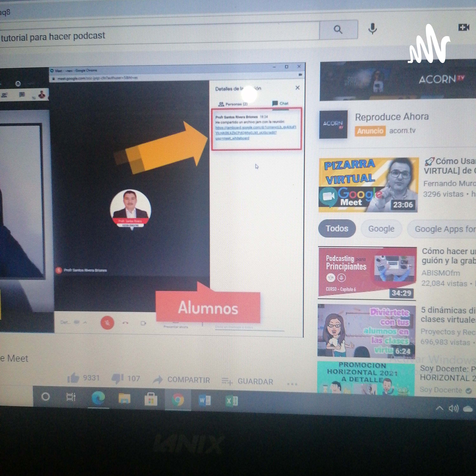Click the YouTube search magnifier button
Viewport: 476px width, 476px height.
[x=339, y=30]
